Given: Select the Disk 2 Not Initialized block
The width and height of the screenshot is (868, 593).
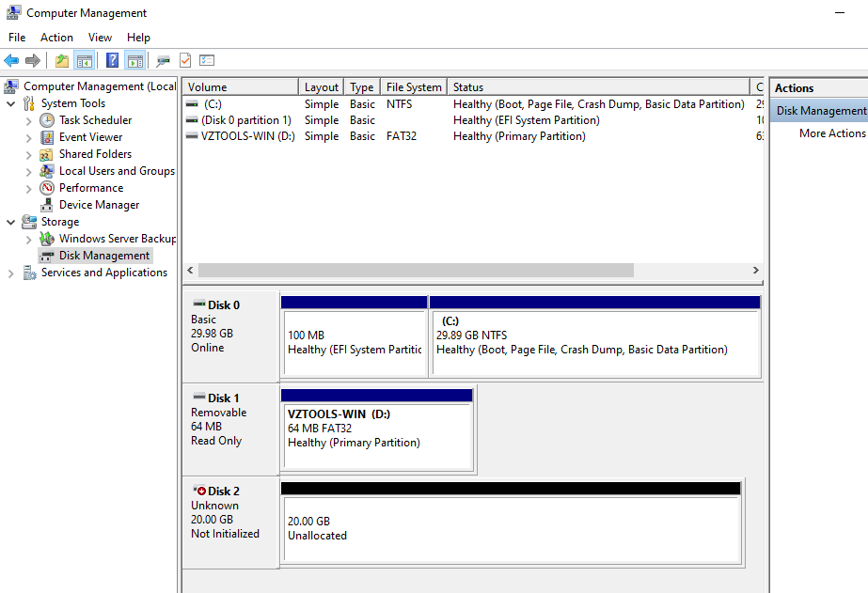Looking at the screenshot, I should (230, 523).
